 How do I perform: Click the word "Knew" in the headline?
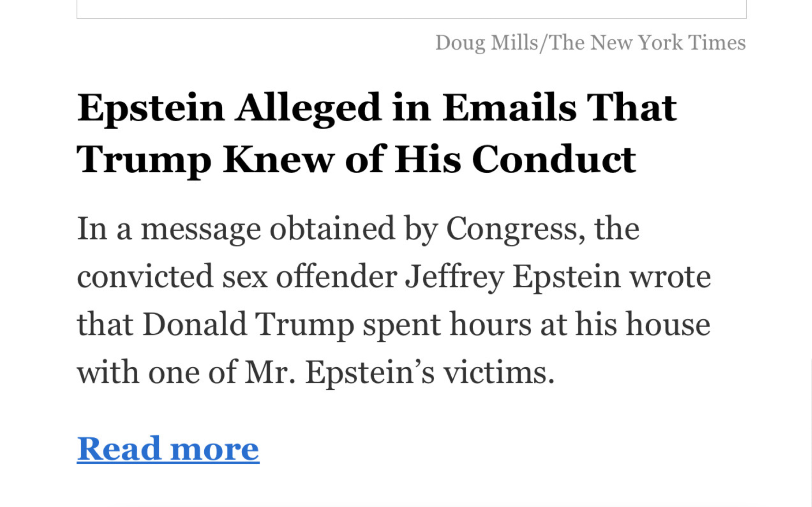(278, 159)
